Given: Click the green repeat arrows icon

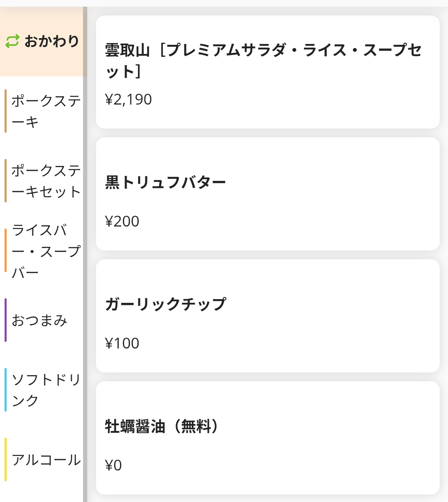Looking at the screenshot, I should [12, 41].
